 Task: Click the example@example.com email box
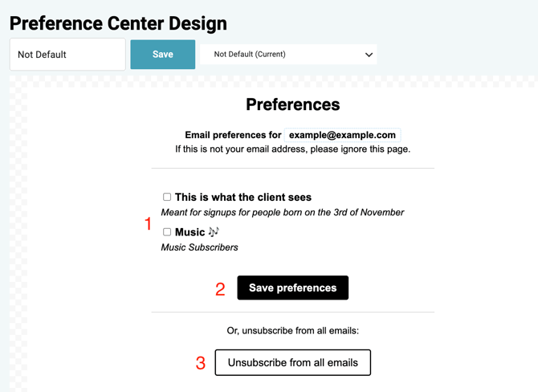pos(343,135)
